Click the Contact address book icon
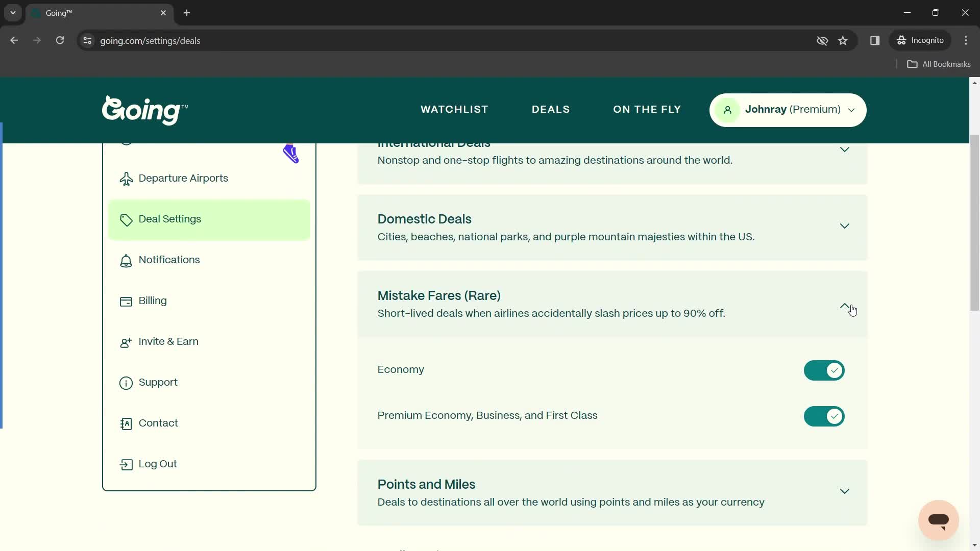Screen dimensions: 980x551 click(x=126, y=424)
